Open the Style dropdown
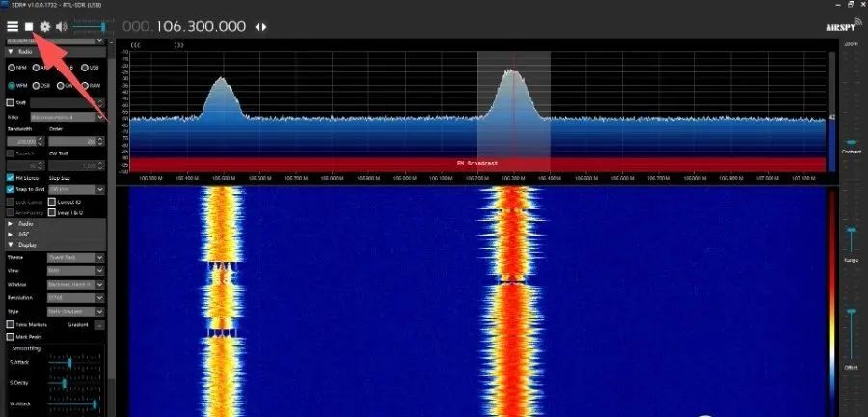The width and height of the screenshot is (868, 417). 76,312
